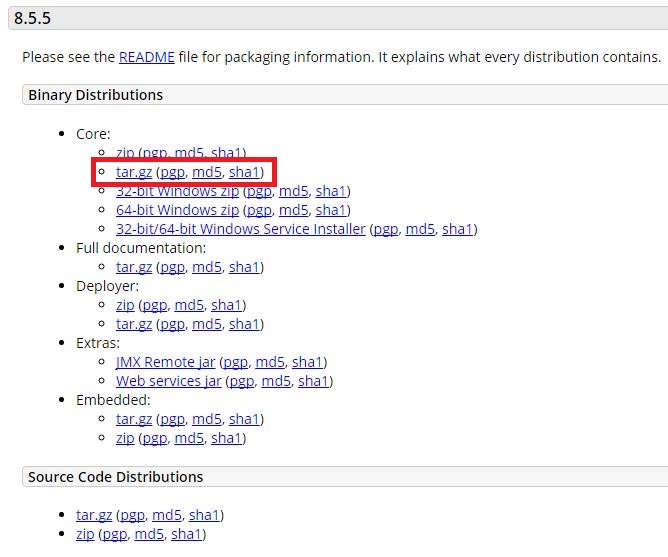Open sha1 link for Source Code zip
The height and width of the screenshot is (557, 668).
(x=187, y=534)
